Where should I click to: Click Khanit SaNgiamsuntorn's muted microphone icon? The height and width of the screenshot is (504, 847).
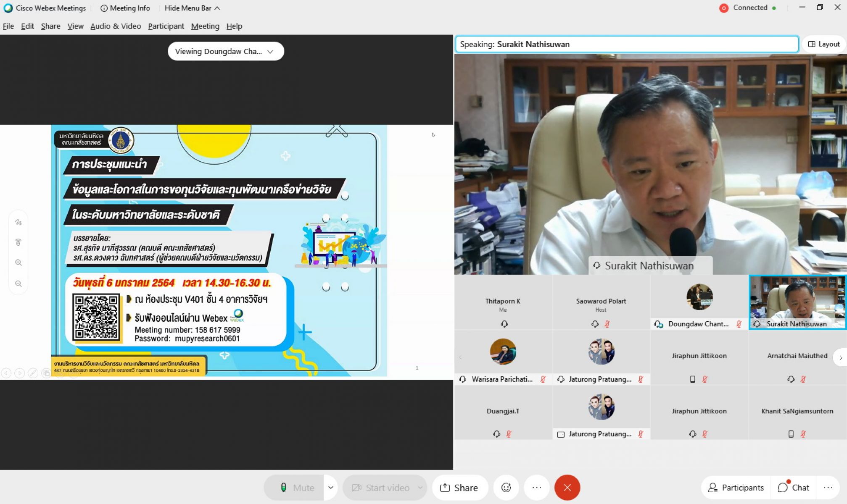[x=803, y=434]
